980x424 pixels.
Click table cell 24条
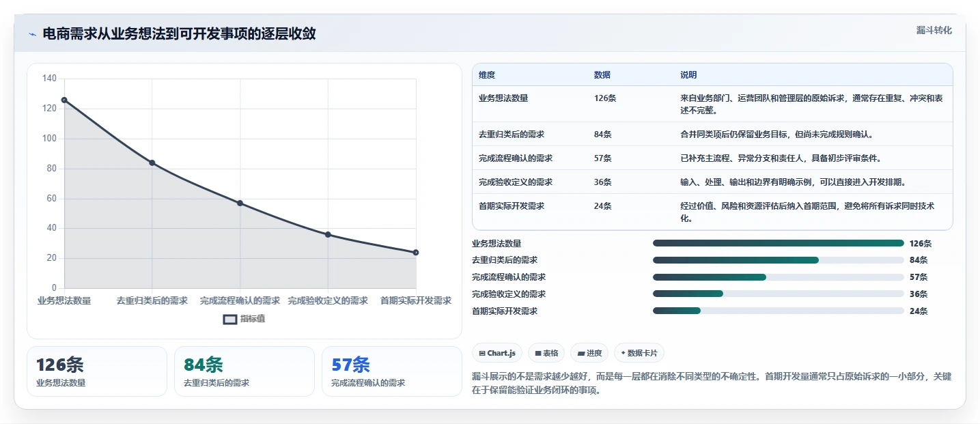[x=603, y=206]
